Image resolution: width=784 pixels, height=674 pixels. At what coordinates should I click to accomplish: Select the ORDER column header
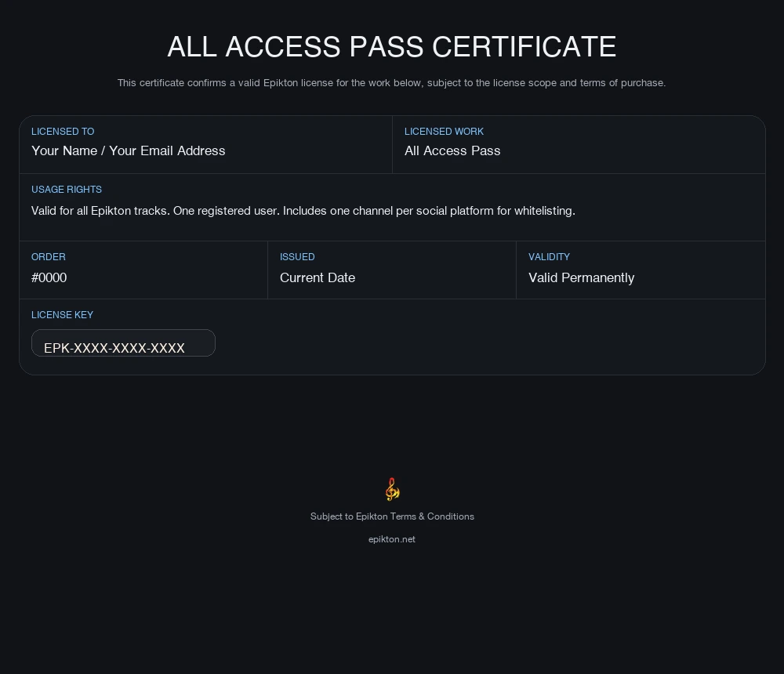[x=49, y=257]
